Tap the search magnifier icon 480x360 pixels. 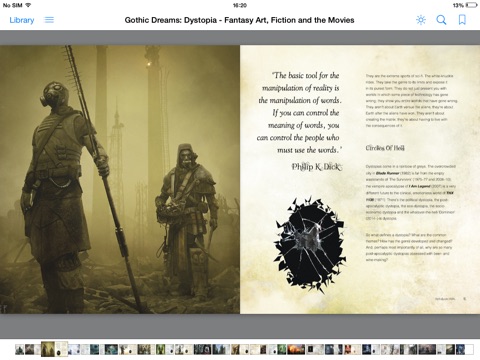pos(441,20)
